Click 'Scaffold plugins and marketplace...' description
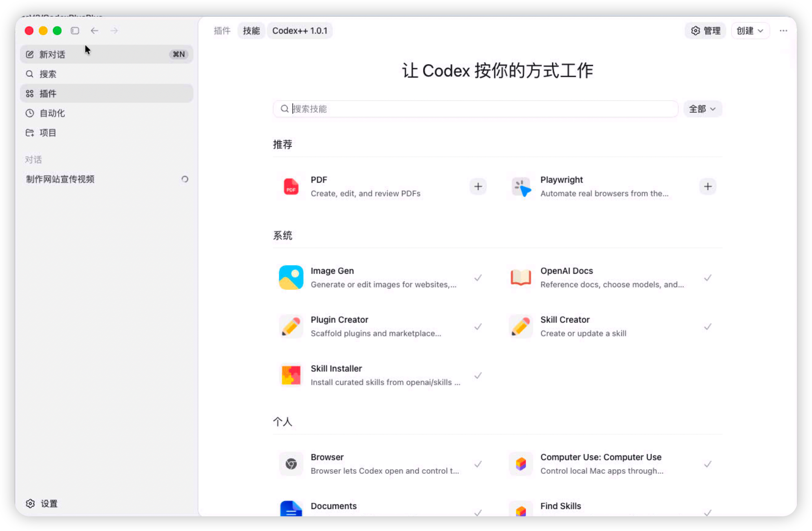Image resolution: width=812 pixels, height=531 pixels. [376, 333]
